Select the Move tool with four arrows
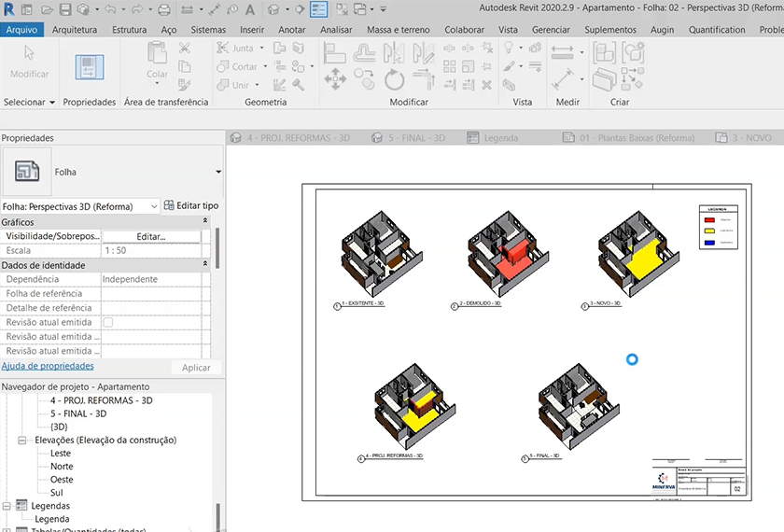This screenshot has height=532, width=784. [335, 80]
